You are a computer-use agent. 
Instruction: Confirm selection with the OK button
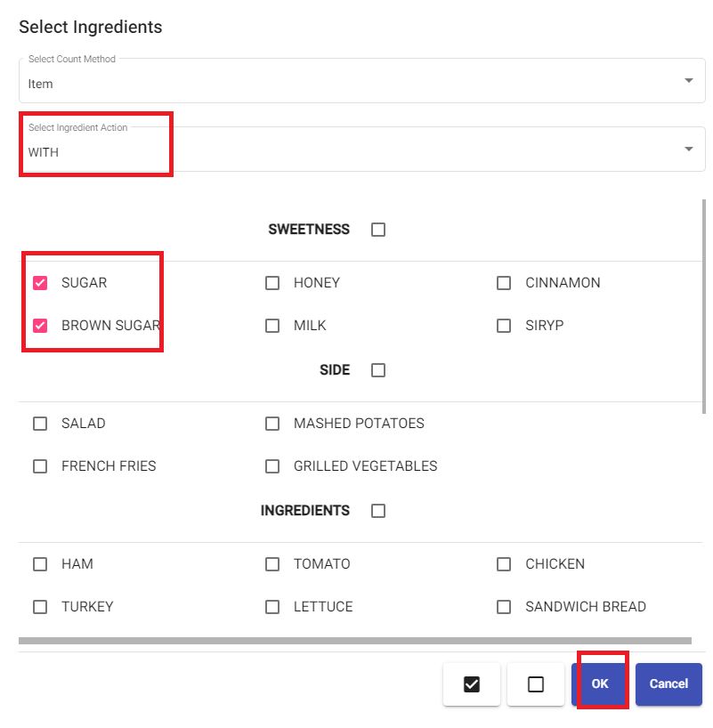600,684
